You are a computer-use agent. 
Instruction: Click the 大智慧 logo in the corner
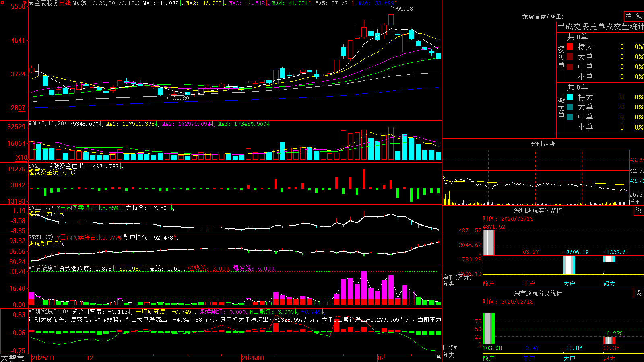coord(12,358)
